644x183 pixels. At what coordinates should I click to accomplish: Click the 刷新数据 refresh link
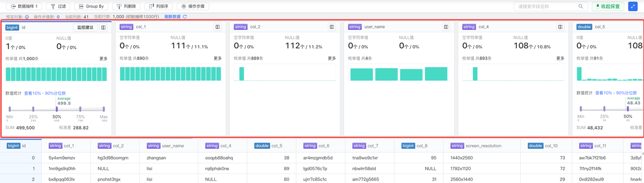(176, 17)
